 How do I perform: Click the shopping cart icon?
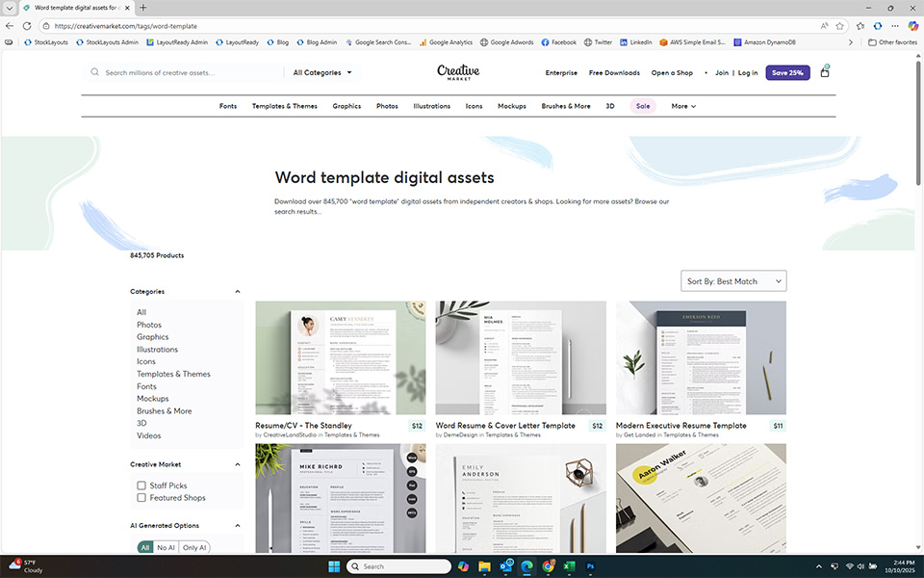tap(824, 72)
